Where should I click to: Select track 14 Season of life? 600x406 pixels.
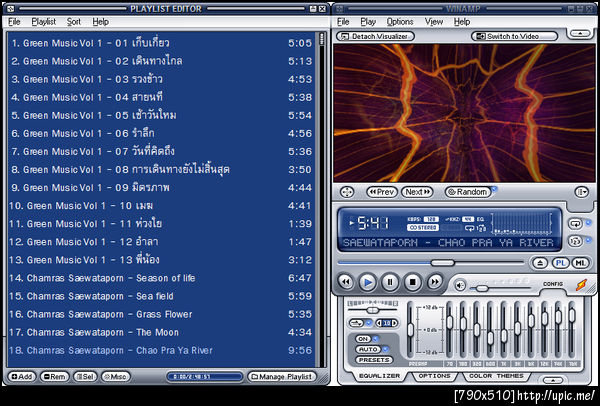click(x=161, y=278)
